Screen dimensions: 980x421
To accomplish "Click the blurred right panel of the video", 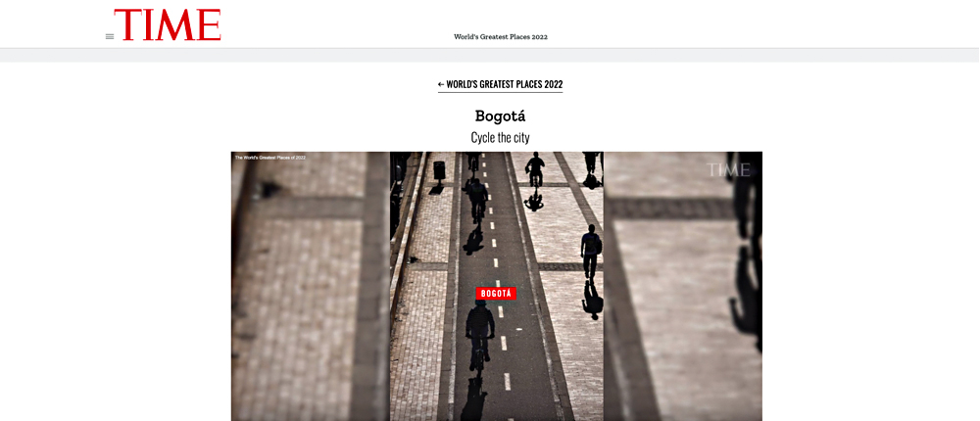I will coord(683,286).
